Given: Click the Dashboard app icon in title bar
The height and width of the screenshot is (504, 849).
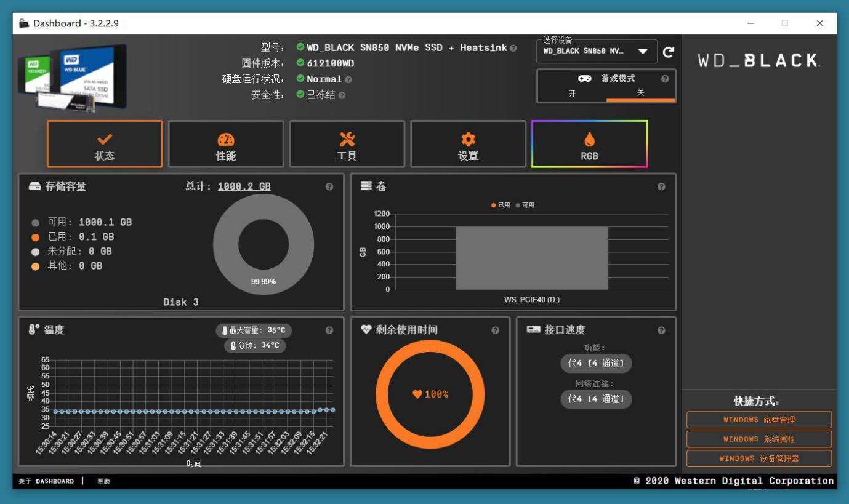Looking at the screenshot, I should (24, 23).
